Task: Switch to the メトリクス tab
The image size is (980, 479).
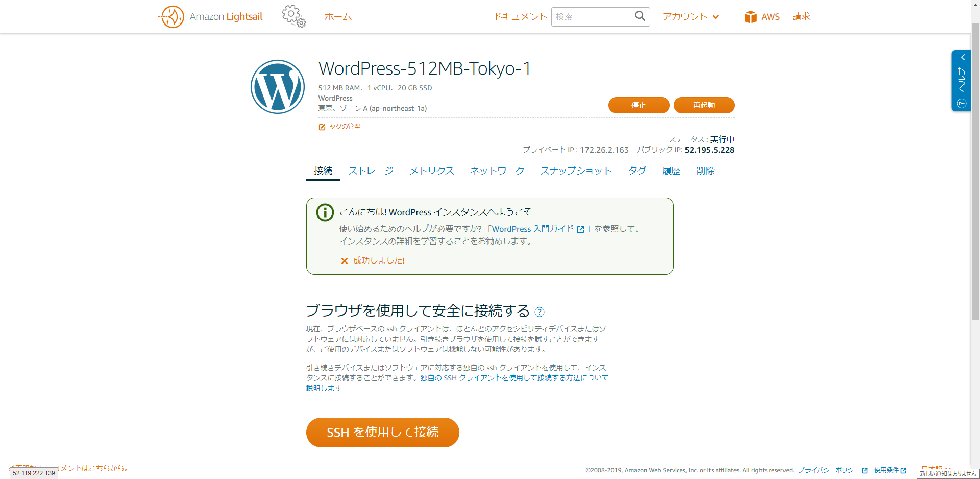Action: pos(432,171)
